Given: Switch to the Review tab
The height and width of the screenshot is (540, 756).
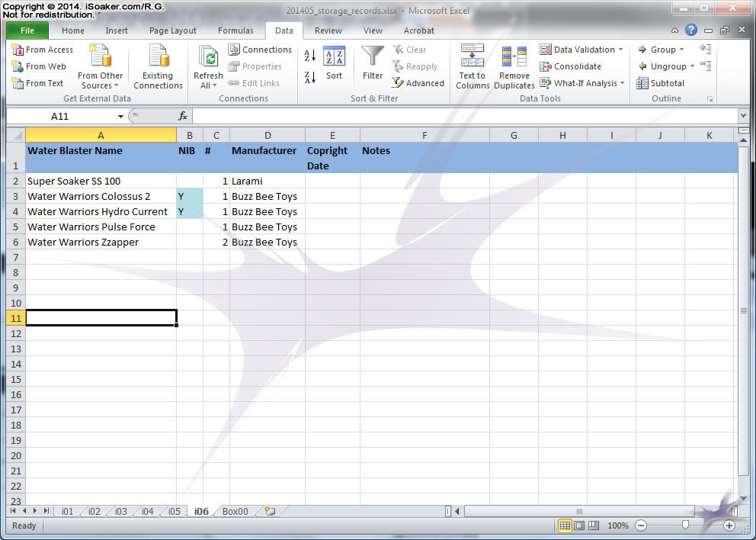Looking at the screenshot, I should click(x=328, y=31).
